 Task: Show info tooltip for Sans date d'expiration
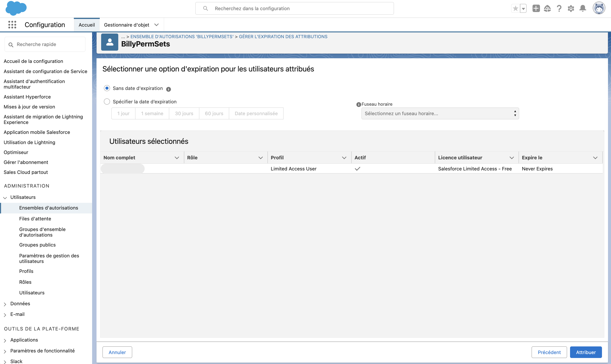tap(168, 89)
